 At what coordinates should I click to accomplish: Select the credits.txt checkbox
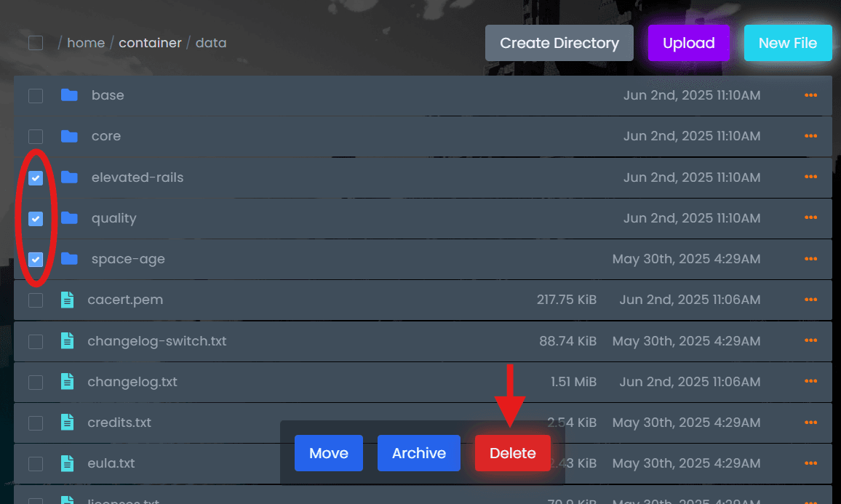(x=36, y=423)
